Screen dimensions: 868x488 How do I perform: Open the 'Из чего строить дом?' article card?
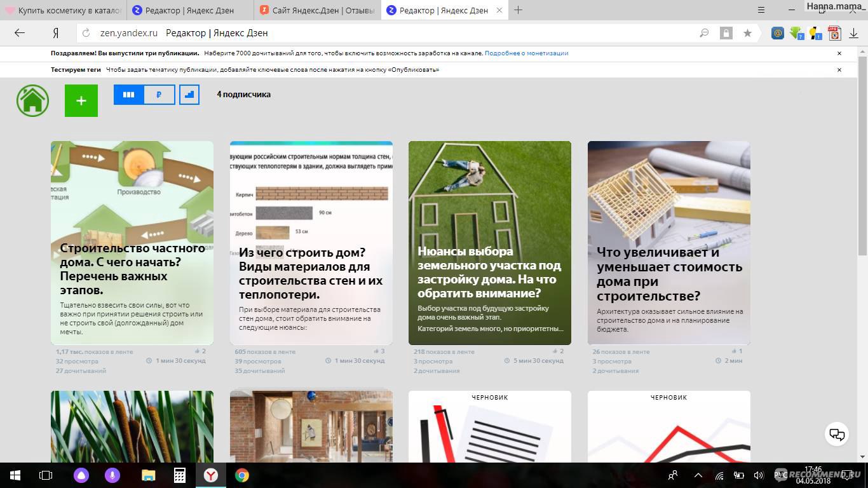(311, 243)
